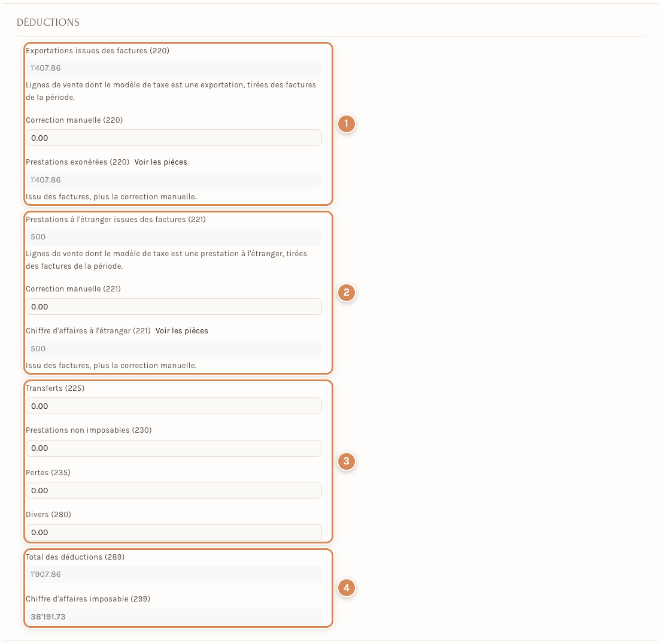The height and width of the screenshot is (644, 662).
Task: Open Voir les pièces for Chiffre d'affaires à l'étranger
Action: (x=181, y=331)
